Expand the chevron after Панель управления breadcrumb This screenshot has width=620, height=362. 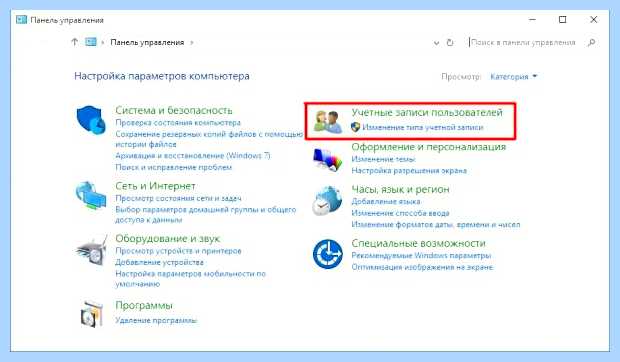pos(192,42)
